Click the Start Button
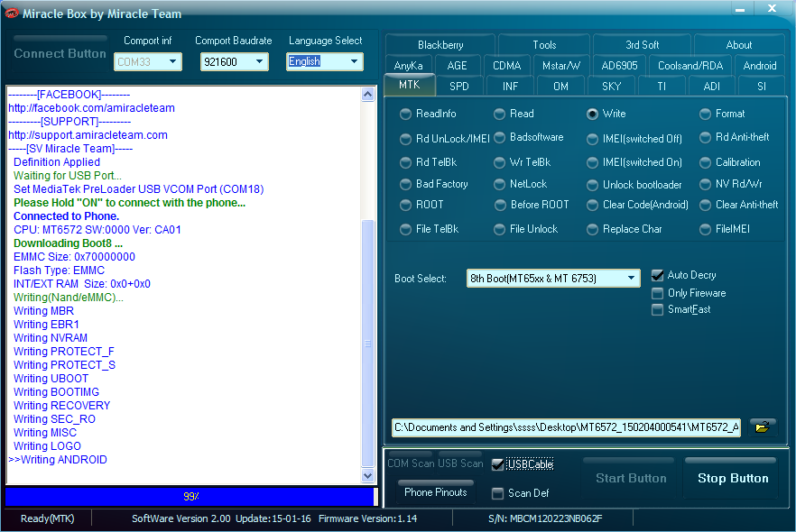 coord(631,478)
